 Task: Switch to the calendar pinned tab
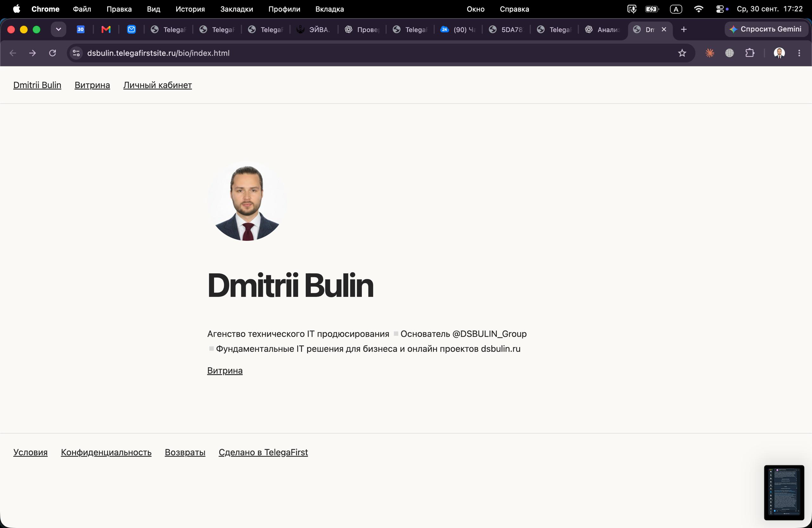tap(81, 30)
